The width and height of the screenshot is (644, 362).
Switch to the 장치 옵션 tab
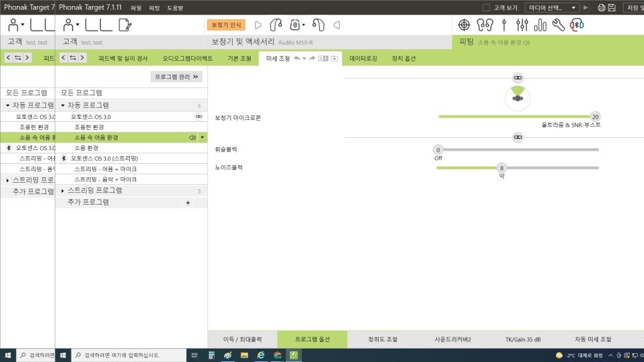pyautogui.click(x=404, y=59)
